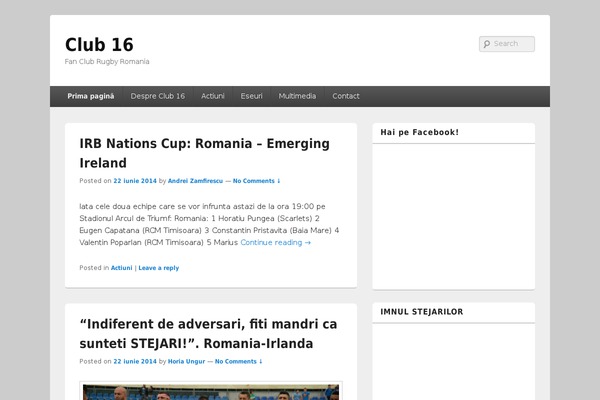The height and width of the screenshot is (400, 600).
Task: Open the Despre Club 16 menu
Action: coord(158,96)
